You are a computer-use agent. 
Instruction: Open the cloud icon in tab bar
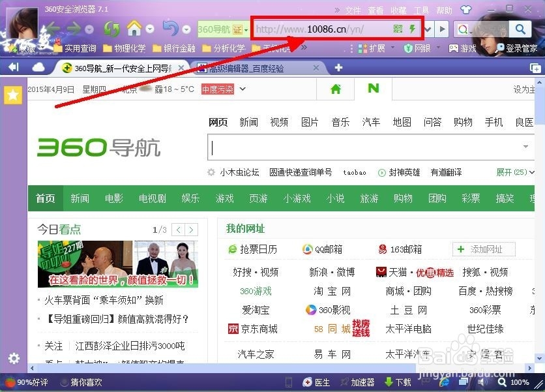point(38,67)
